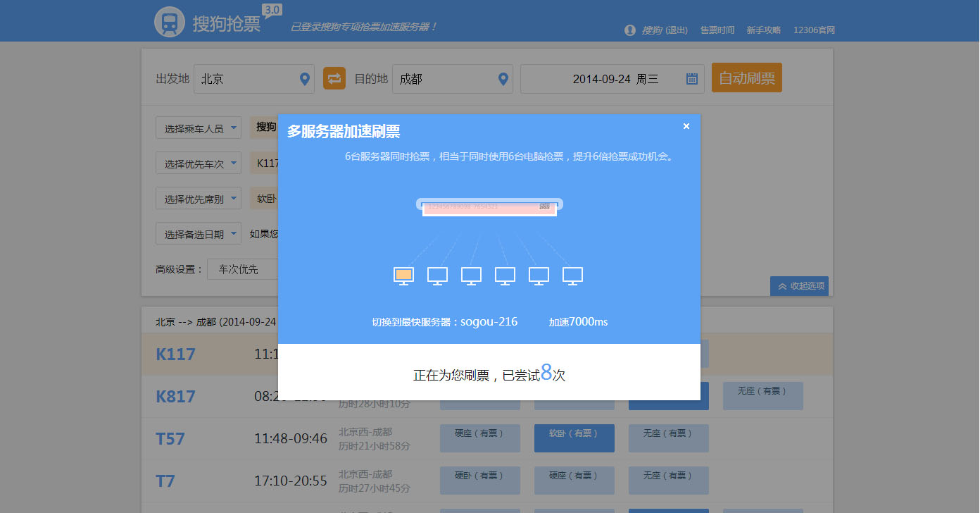Click the 目的地 input showing 成都
Image resolution: width=980 pixels, height=513 pixels.
click(453, 79)
